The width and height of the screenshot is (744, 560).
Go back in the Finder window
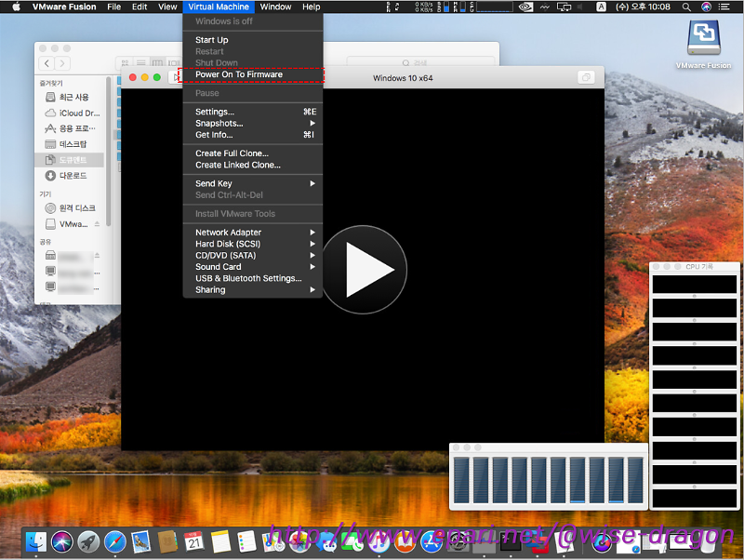(46, 63)
